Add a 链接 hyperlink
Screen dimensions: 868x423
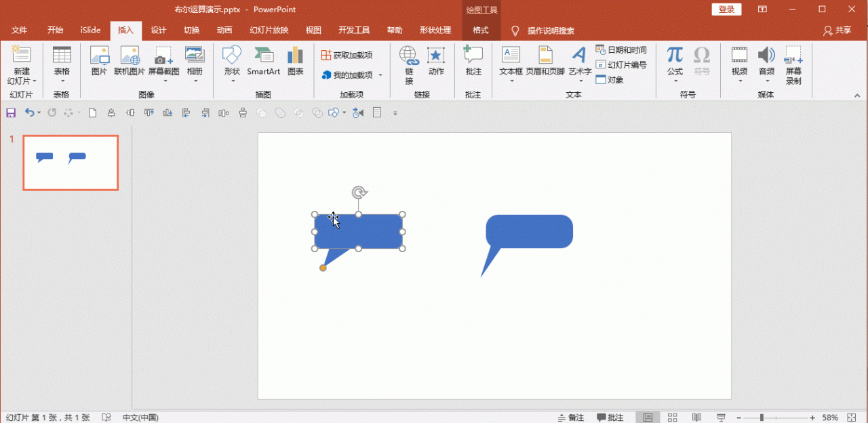click(408, 64)
